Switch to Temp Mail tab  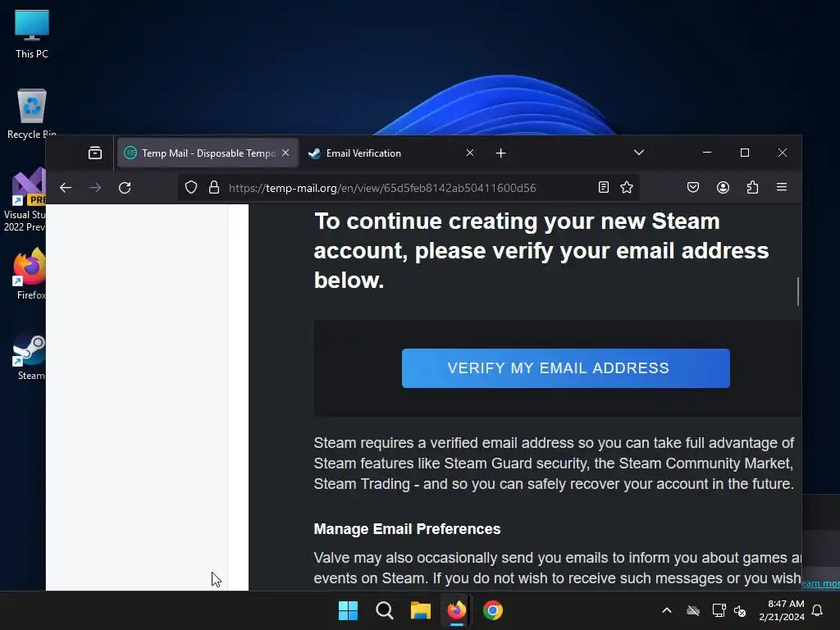[208, 153]
